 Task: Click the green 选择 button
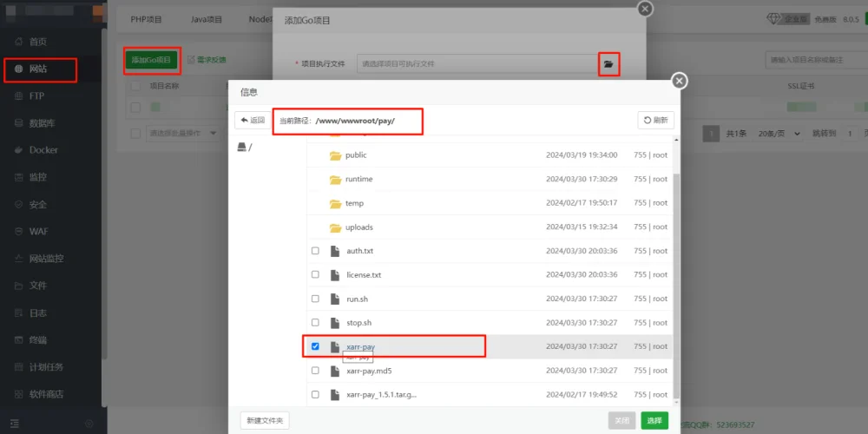(654, 421)
